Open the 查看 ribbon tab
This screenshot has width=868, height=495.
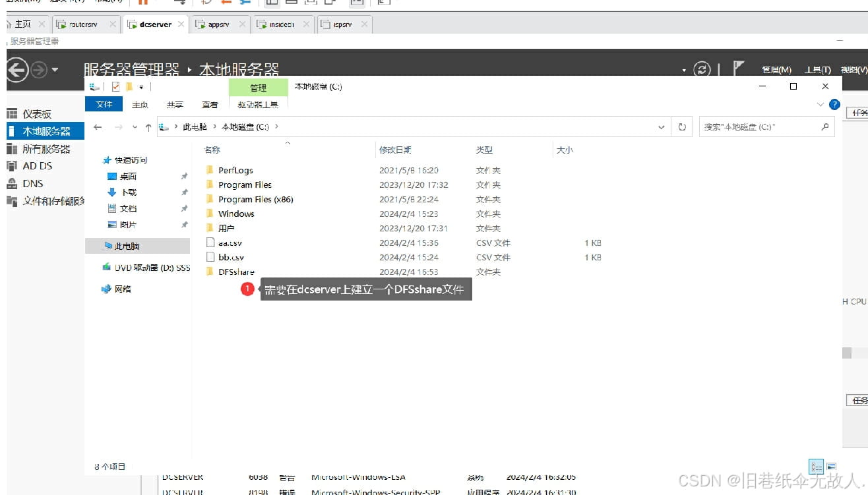pos(210,104)
